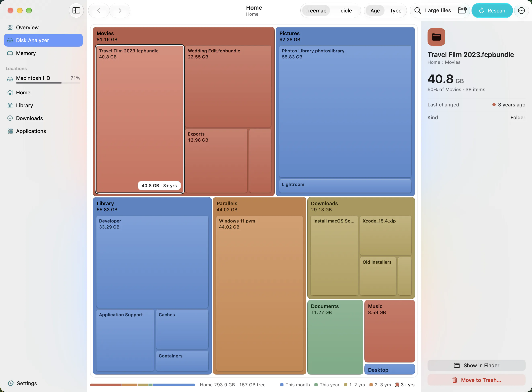Open Settings at sidebar bottom
532x392 pixels.
[x=22, y=383]
